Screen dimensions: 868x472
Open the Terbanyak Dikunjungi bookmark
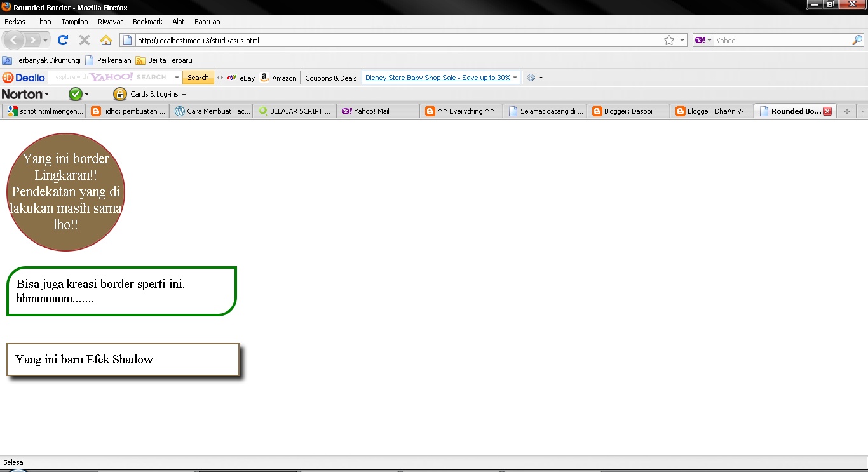pyautogui.click(x=41, y=60)
